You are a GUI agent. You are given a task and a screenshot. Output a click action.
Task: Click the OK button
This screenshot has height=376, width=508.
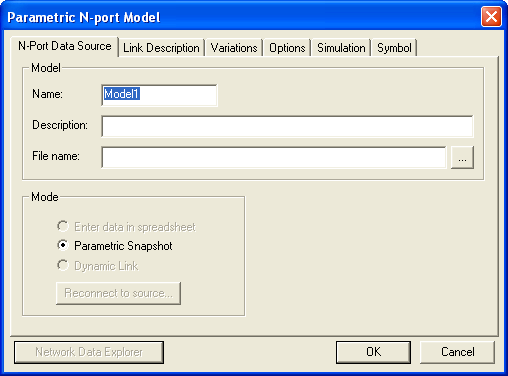click(x=373, y=352)
